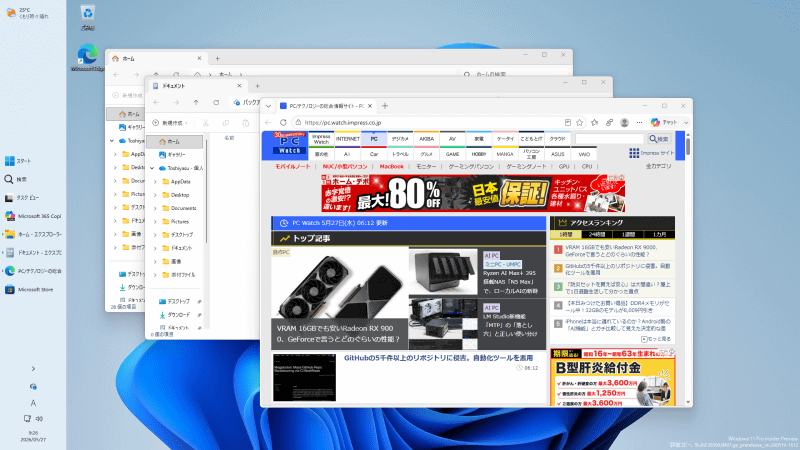This screenshot has height=450, width=800.
Task: Open the 新規作成 dropdown in ドキュメント window
Action: [170, 123]
